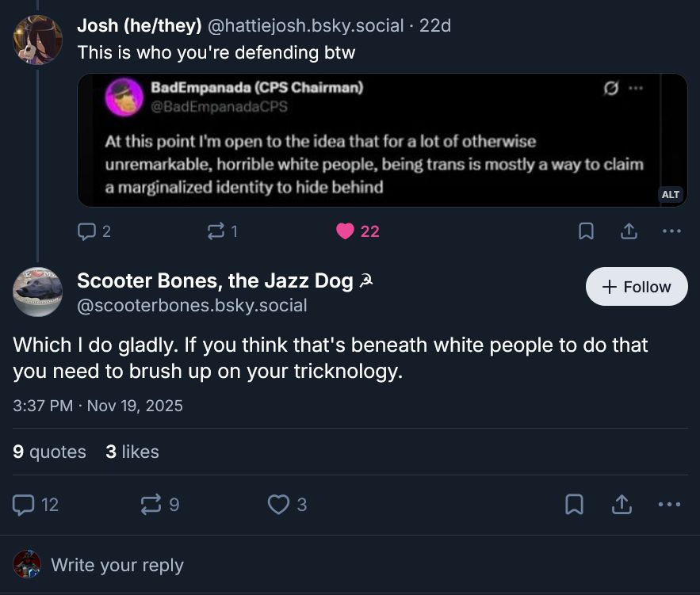Screen dimensions: 700x595
Task: Share Josh's post
Action: [x=628, y=231]
